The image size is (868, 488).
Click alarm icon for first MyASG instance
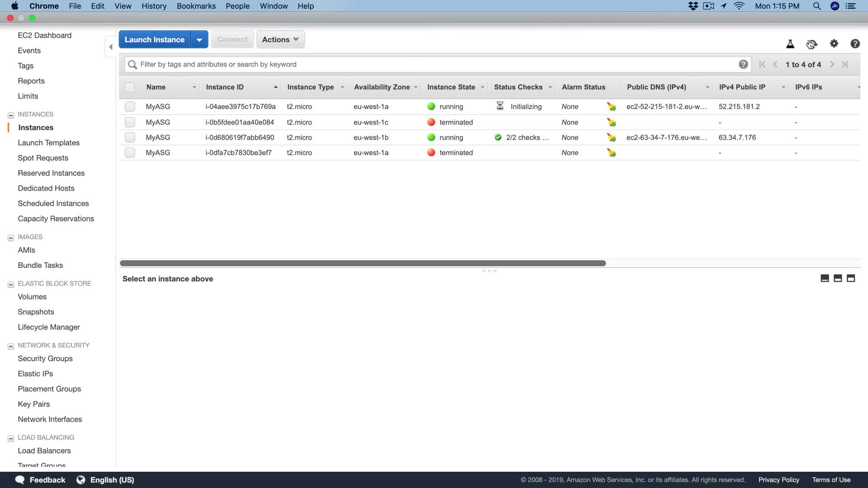coord(611,107)
